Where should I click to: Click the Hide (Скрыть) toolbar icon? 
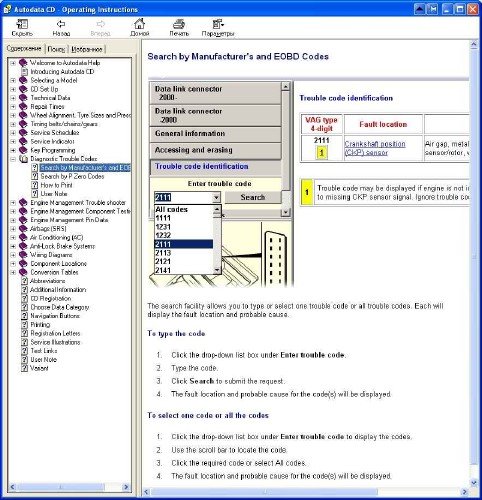tap(22, 24)
